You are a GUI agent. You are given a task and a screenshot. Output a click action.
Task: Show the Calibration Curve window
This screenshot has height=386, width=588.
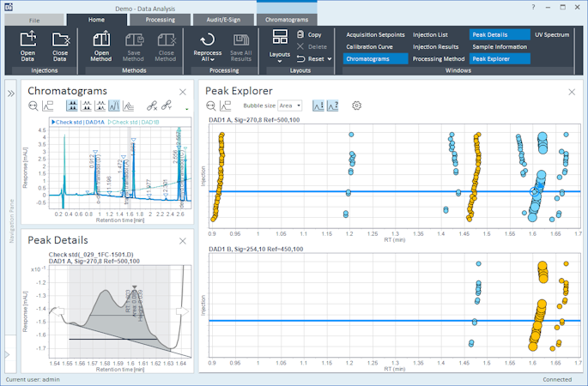point(370,46)
